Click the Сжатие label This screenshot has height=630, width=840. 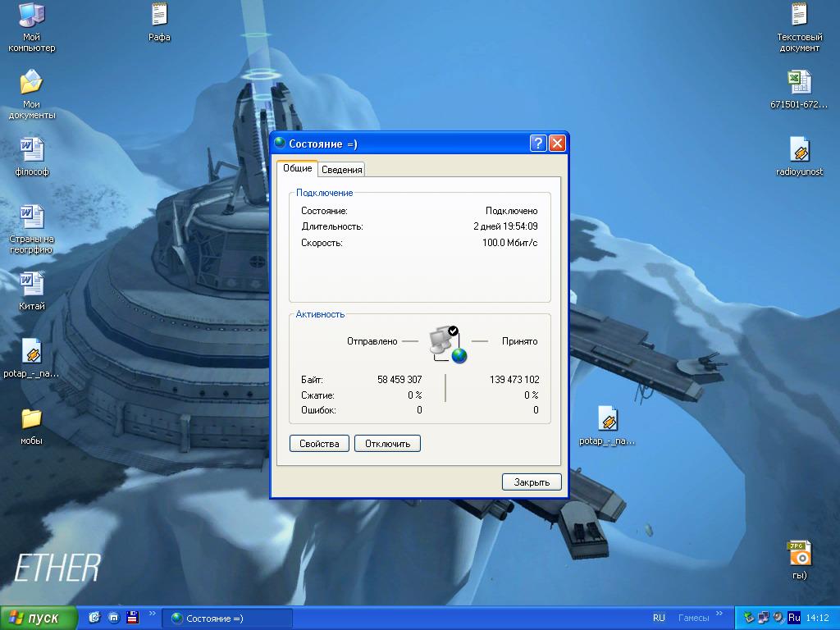coord(317,395)
